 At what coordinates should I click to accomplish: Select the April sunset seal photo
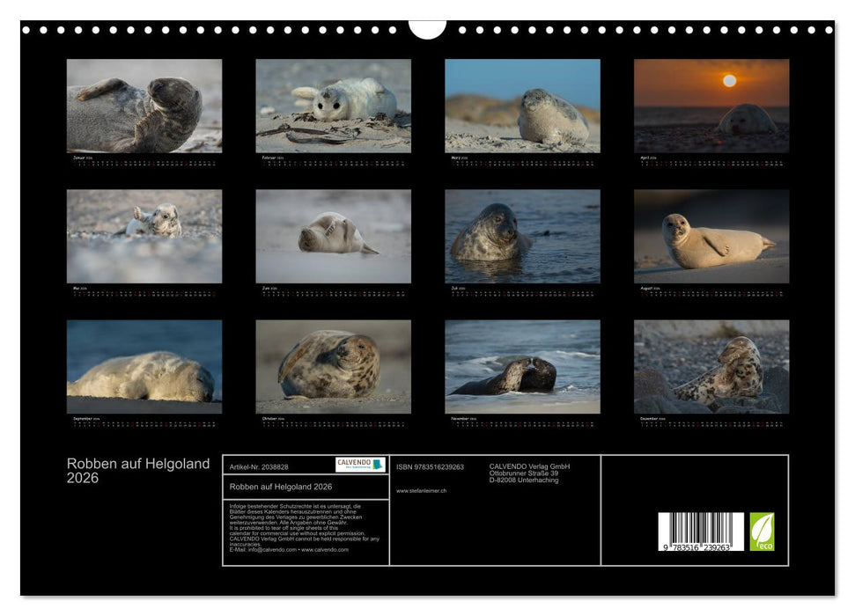point(711,106)
